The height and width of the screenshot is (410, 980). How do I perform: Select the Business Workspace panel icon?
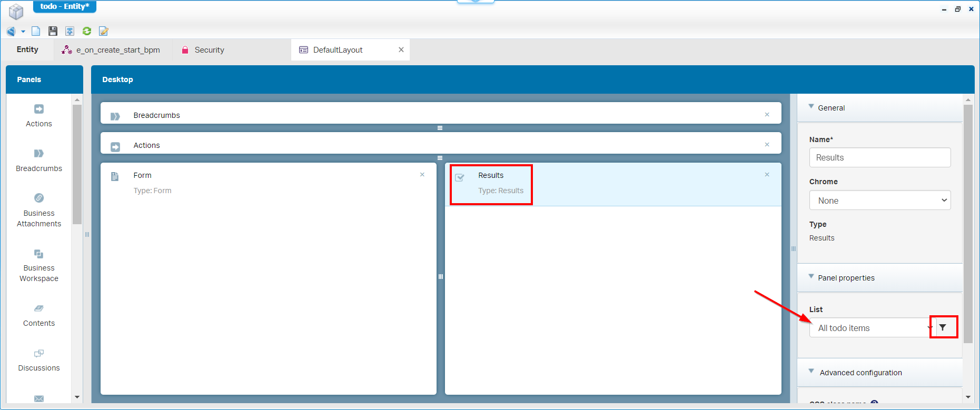(x=39, y=254)
